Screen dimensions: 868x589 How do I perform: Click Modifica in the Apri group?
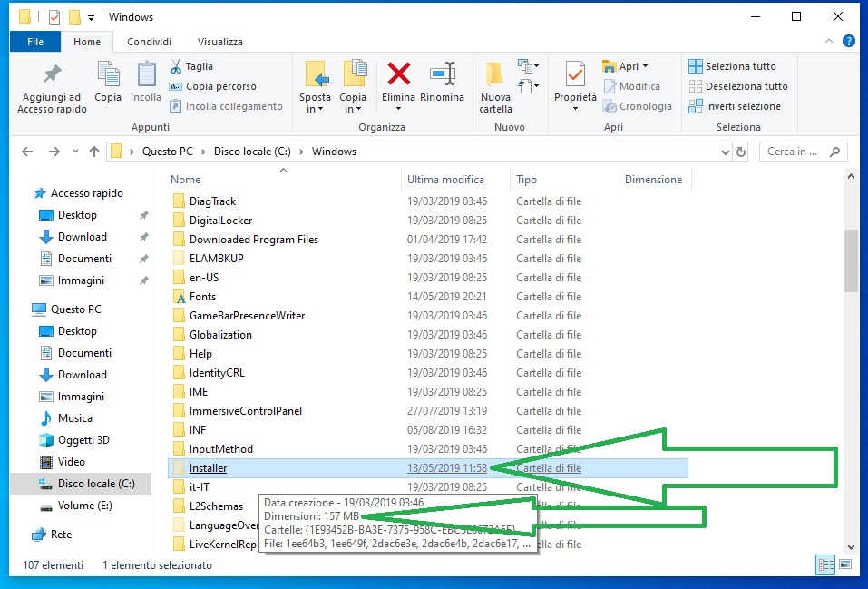point(631,86)
